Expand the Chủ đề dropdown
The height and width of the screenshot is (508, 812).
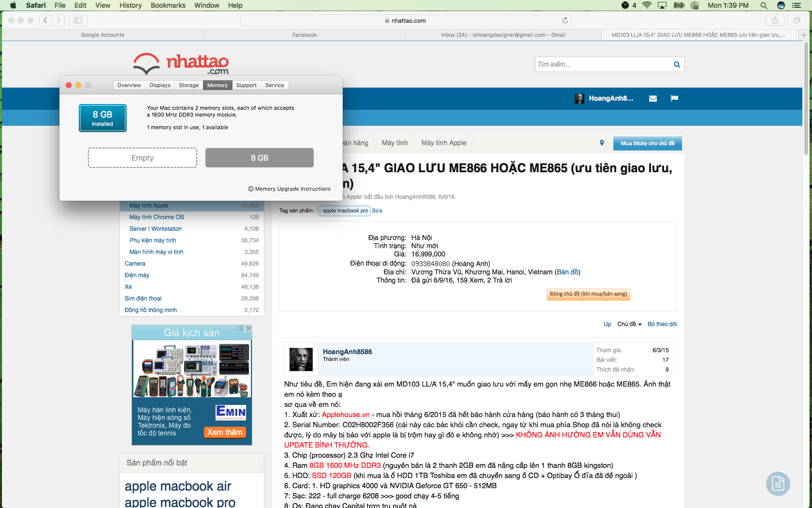click(629, 324)
